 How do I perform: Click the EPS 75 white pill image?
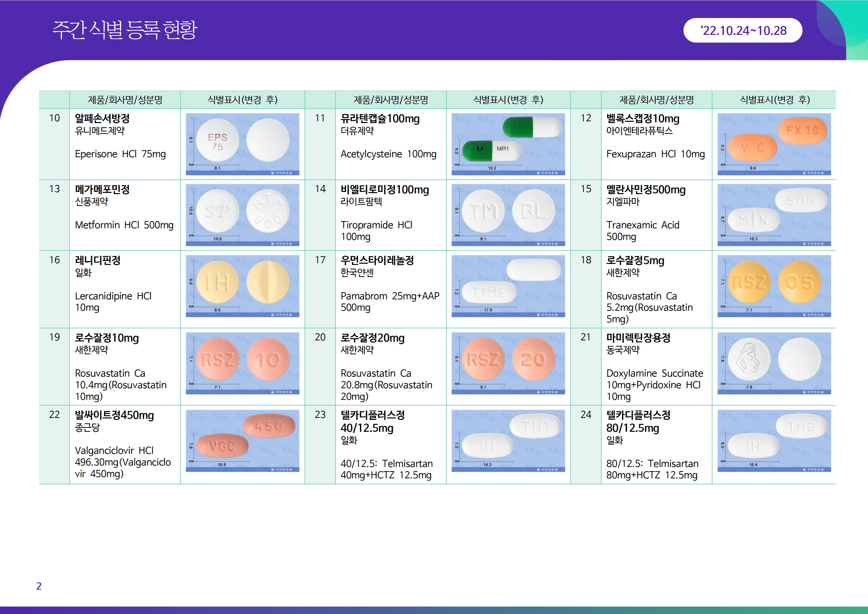(x=242, y=144)
